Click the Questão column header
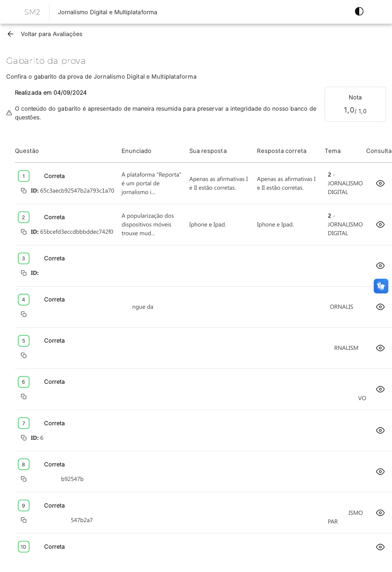The height and width of the screenshot is (572, 392). coord(27,151)
